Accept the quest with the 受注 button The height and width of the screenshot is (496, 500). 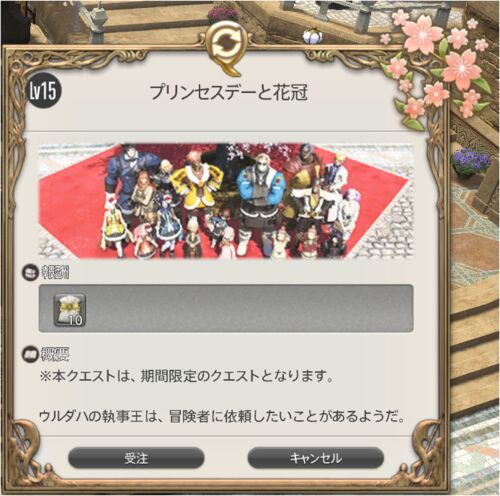[x=136, y=458]
